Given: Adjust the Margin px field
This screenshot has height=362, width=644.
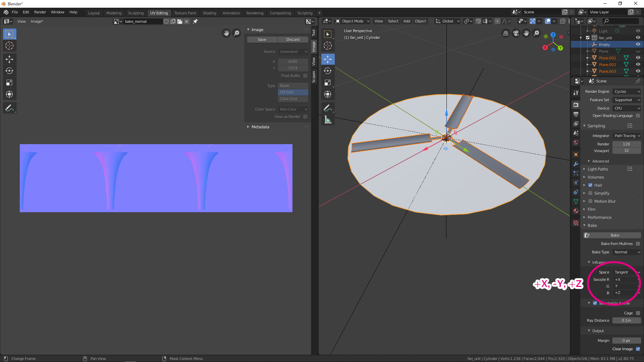Looking at the screenshot, I should 627,341.
